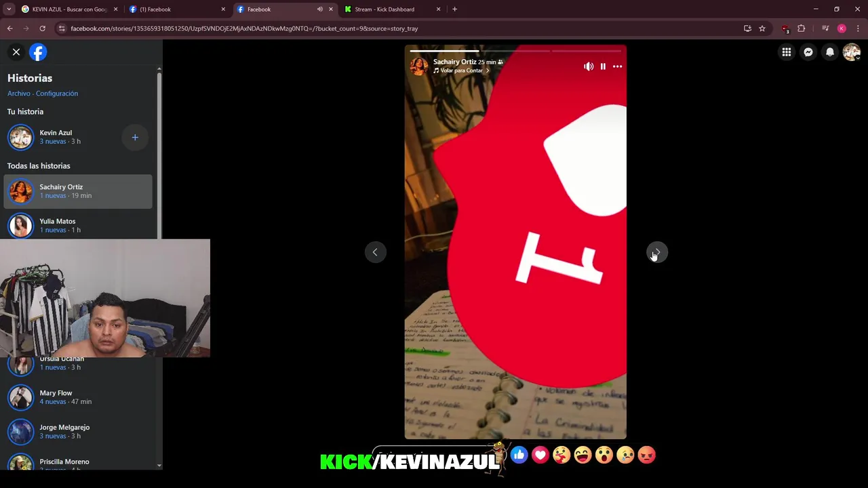Image resolution: width=868 pixels, height=488 pixels.
Task: Click the red extension icon in toolbar
Action: (x=785, y=28)
